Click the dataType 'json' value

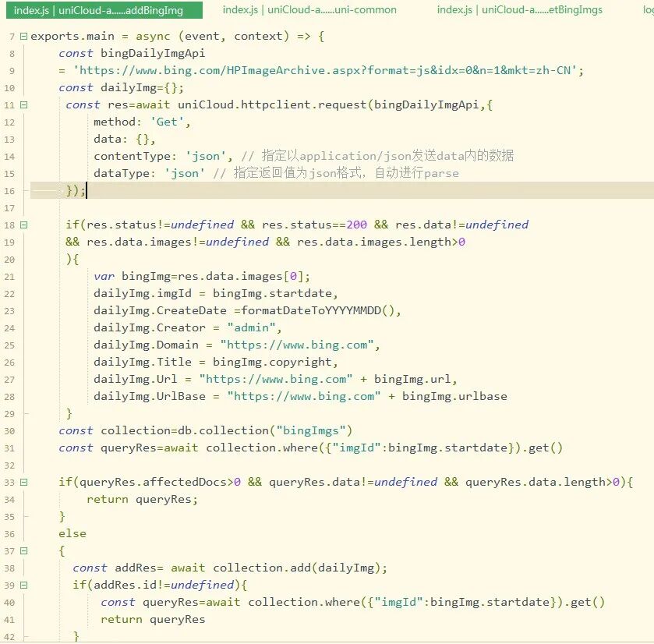point(185,174)
